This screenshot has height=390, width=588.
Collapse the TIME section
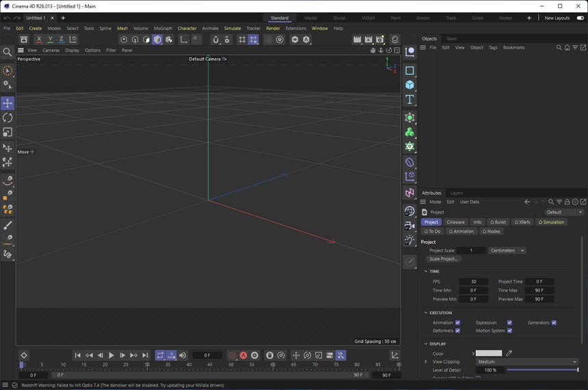coord(426,271)
